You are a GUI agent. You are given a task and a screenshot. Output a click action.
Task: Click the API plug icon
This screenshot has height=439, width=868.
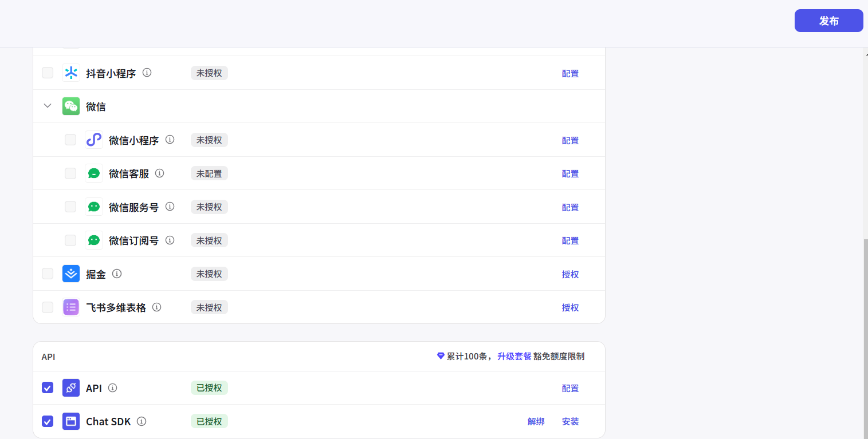(71, 387)
